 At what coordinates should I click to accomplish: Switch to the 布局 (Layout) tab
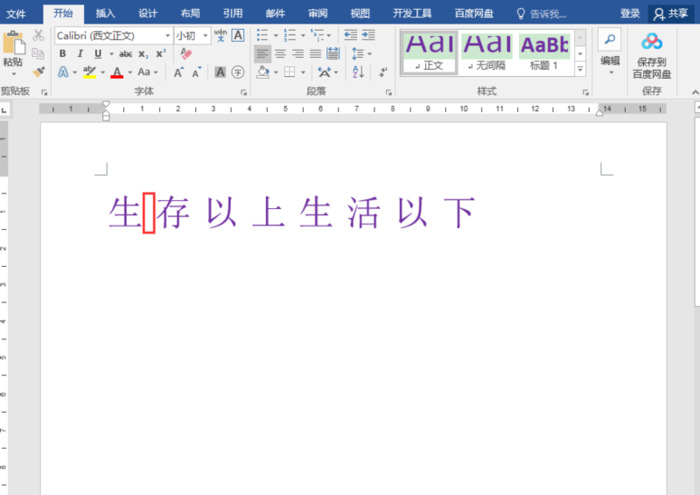(x=190, y=13)
